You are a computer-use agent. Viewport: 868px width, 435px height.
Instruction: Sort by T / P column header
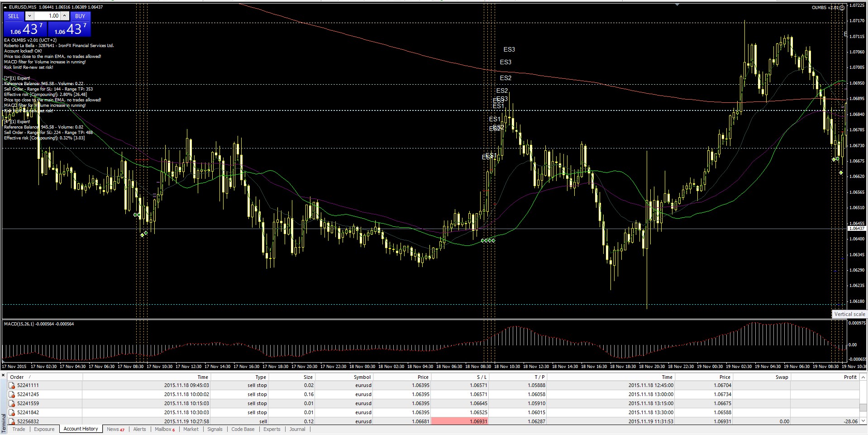518,377
